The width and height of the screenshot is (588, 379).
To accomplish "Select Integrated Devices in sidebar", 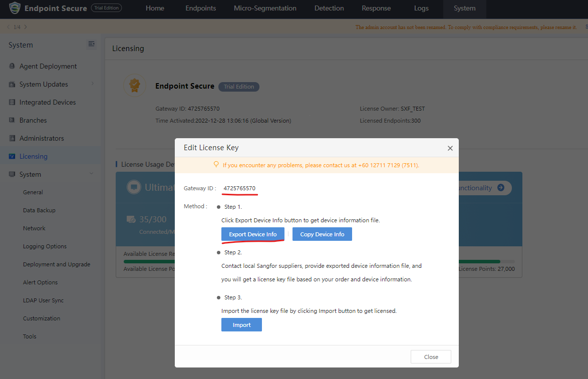I will [48, 102].
